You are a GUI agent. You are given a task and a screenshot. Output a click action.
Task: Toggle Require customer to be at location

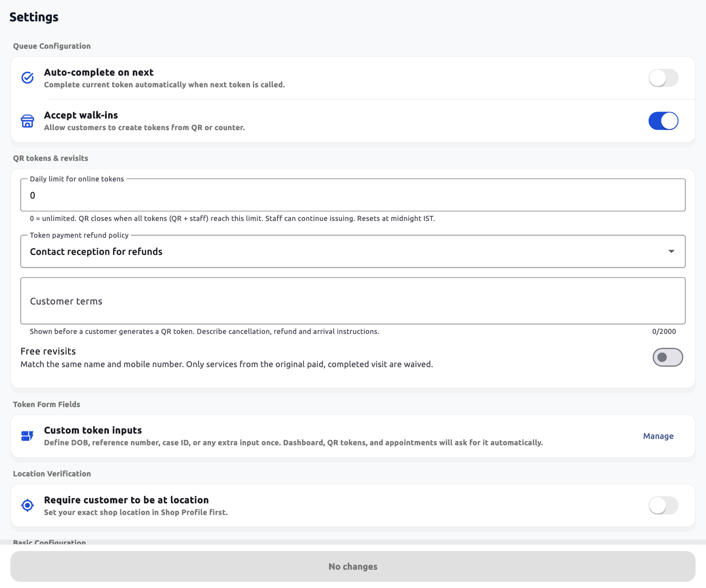pos(663,506)
